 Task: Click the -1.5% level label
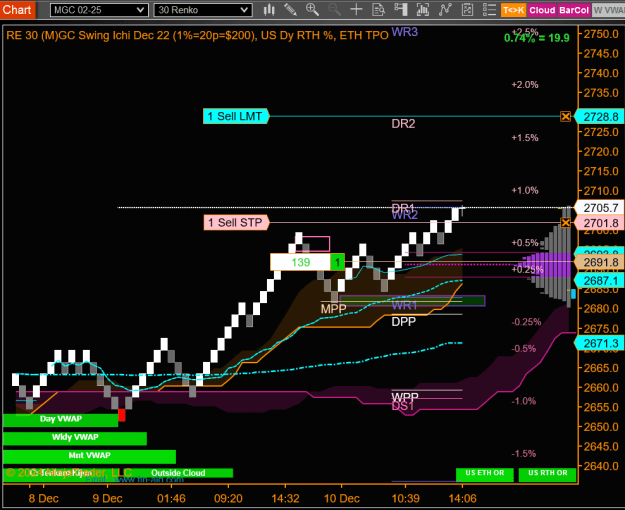click(524, 454)
